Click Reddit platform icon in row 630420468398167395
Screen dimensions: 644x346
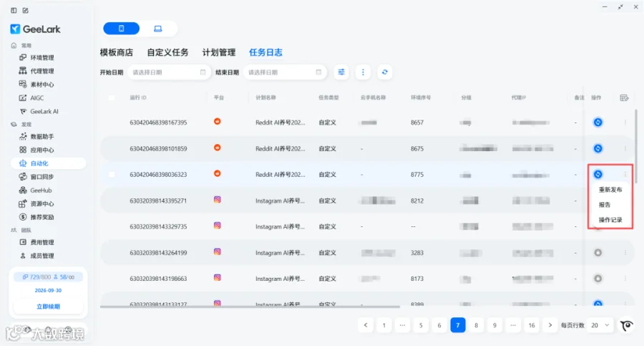click(218, 121)
